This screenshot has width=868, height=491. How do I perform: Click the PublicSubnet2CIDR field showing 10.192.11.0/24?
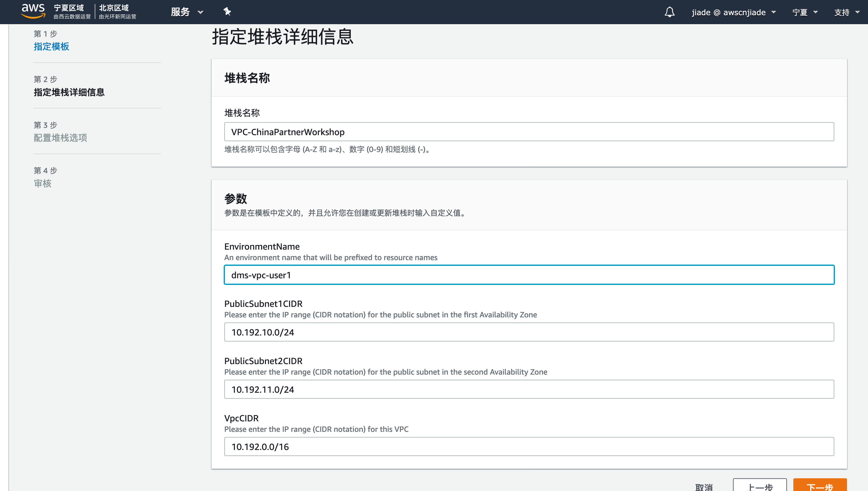coord(529,389)
